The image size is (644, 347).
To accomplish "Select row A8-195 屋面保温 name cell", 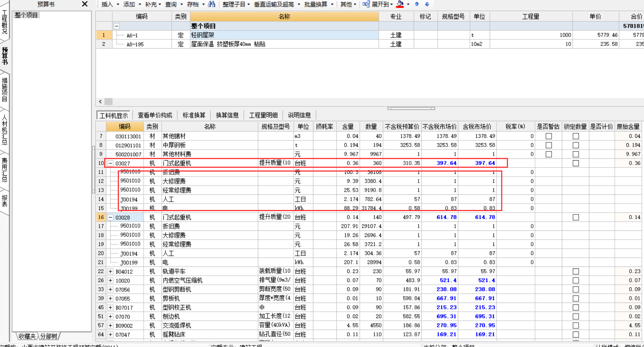I will (284, 44).
